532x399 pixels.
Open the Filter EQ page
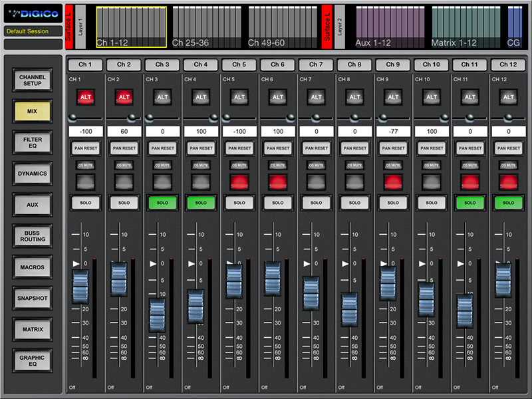point(33,142)
